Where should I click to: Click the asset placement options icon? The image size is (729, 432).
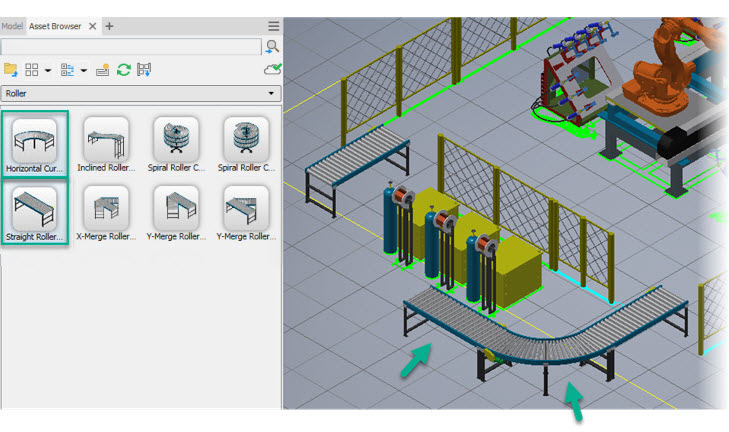144,70
